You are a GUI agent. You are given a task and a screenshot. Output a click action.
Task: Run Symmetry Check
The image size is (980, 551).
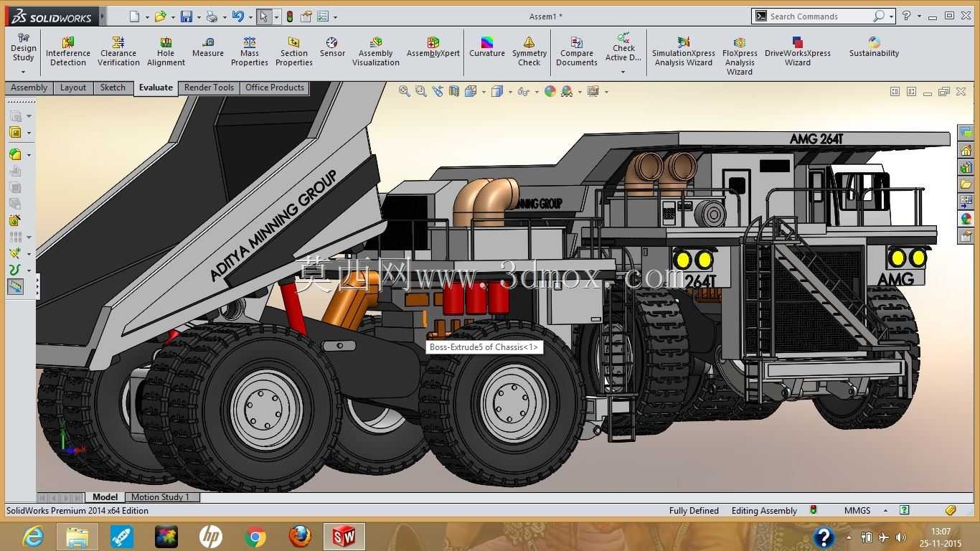tap(529, 52)
